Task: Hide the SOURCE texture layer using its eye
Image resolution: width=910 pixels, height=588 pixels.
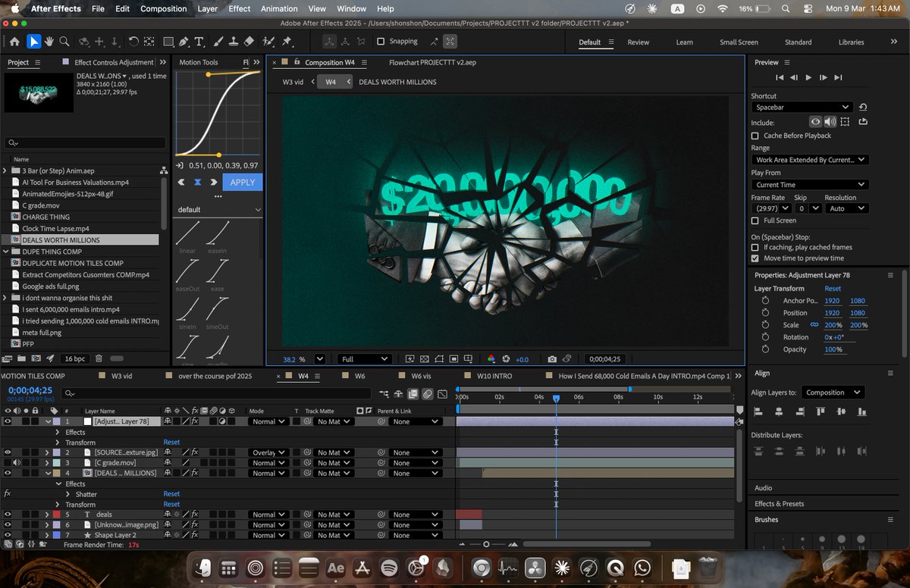Action: click(x=8, y=452)
